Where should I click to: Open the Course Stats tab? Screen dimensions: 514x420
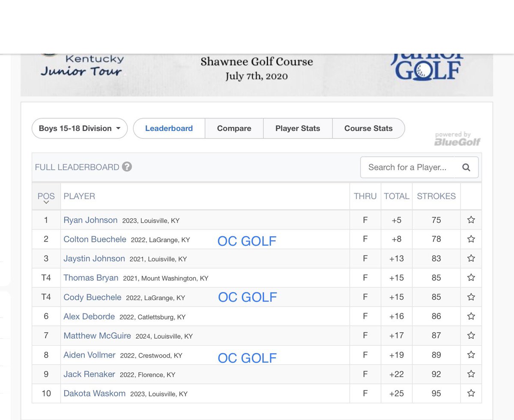[x=368, y=128]
